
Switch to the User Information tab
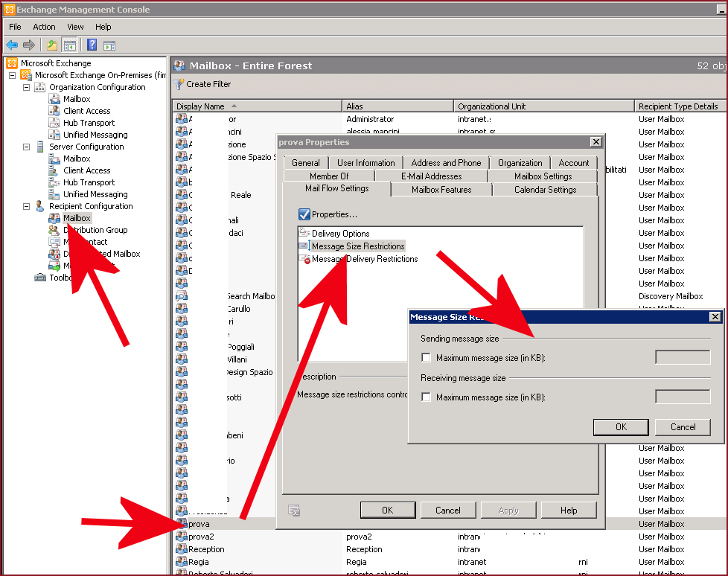[365, 163]
